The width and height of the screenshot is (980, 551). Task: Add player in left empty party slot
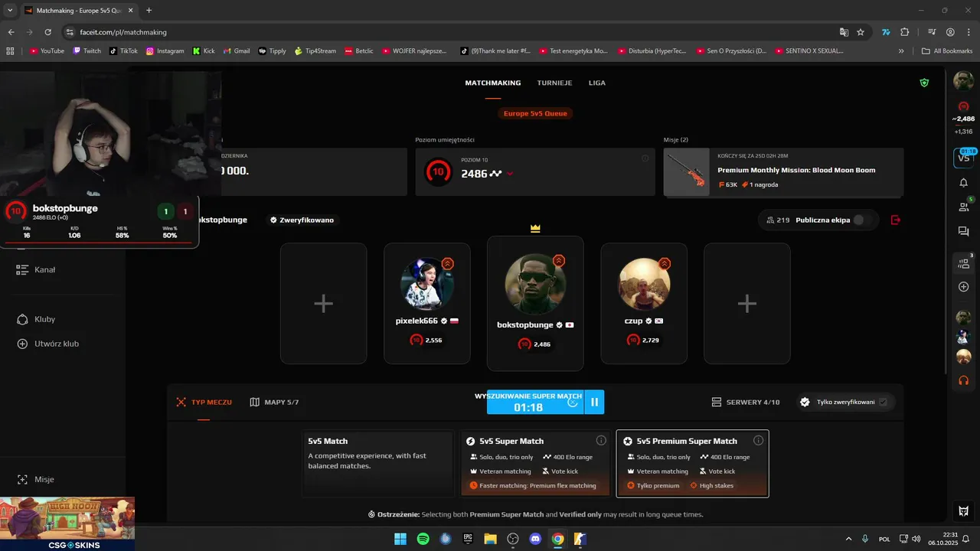[323, 303]
